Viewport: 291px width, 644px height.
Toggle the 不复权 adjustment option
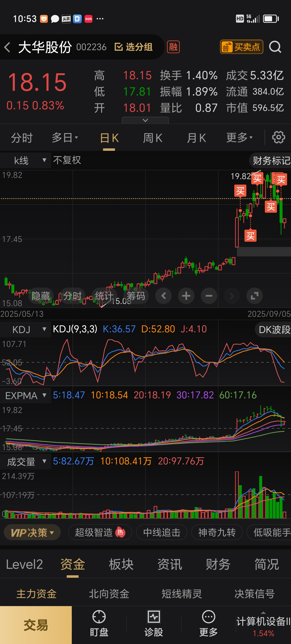click(67, 160)
